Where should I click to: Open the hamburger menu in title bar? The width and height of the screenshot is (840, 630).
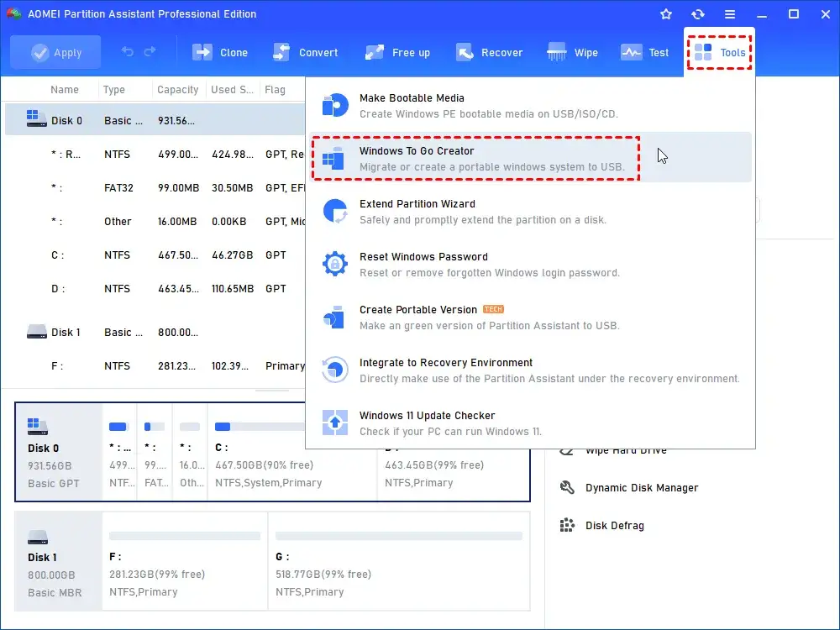pos(730,14)
